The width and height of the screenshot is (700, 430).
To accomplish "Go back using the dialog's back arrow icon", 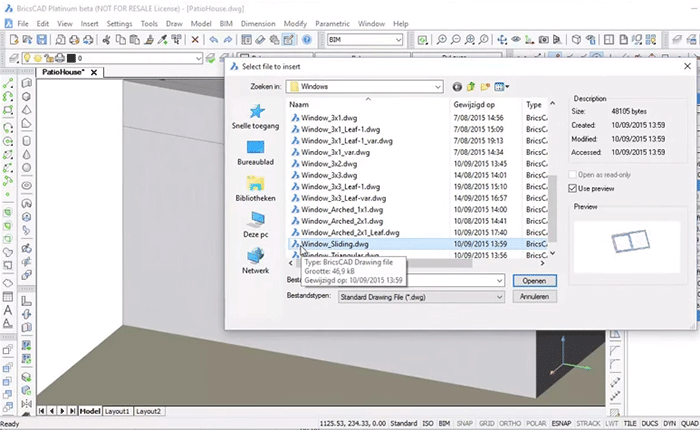I will 457,87.
